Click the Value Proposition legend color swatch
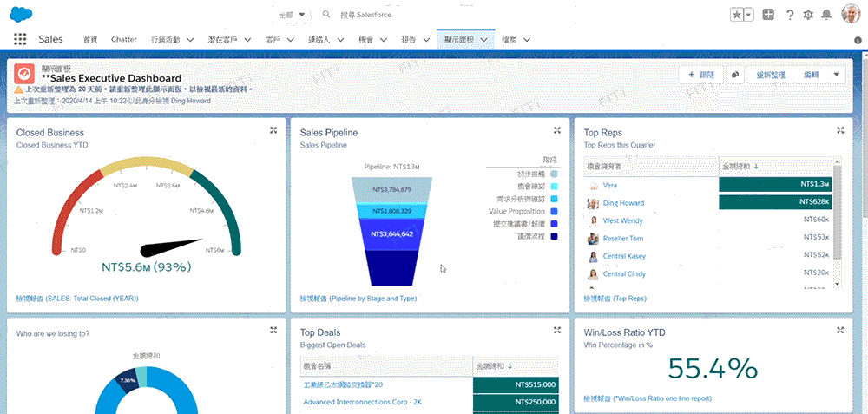The width and height of the screenshot is (868, 414). (x=554, y=211)
